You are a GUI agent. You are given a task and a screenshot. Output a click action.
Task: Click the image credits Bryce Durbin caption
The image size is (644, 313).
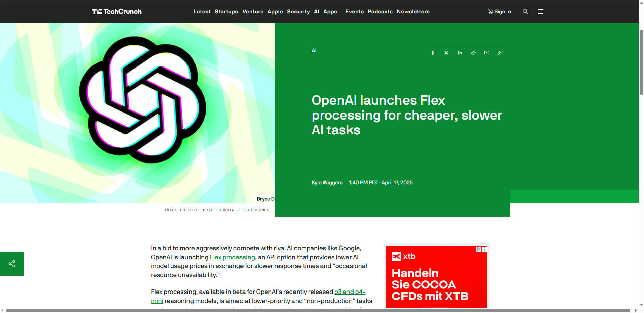[x=217, y=210]
